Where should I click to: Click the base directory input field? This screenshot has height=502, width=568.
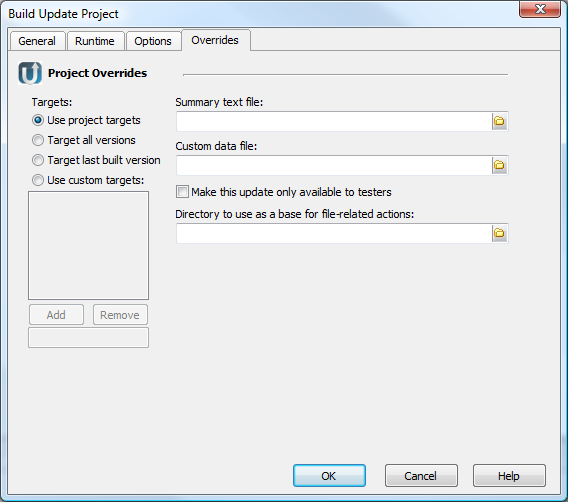click(334, 233)
